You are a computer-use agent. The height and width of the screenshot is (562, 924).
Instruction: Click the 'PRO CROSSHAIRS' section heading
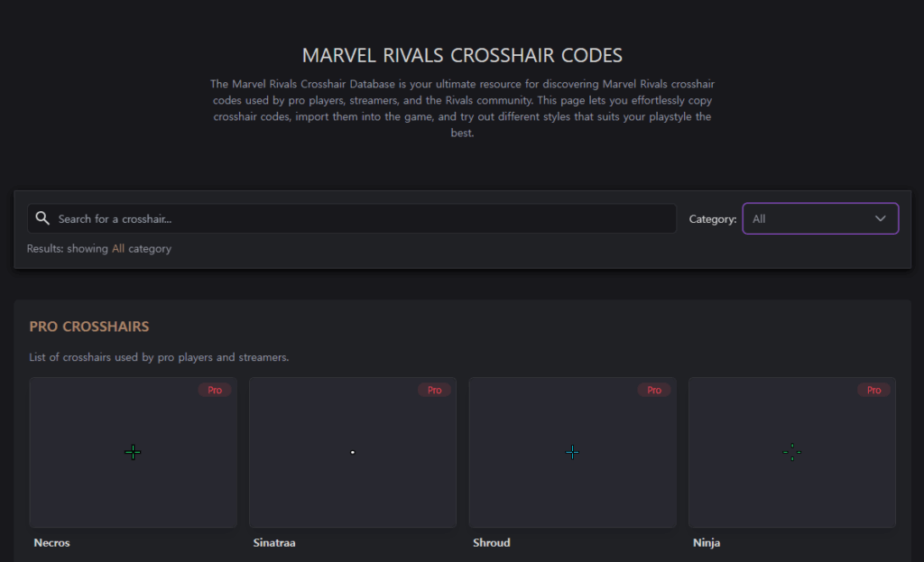pyautogui.click(x=89, y=327)
